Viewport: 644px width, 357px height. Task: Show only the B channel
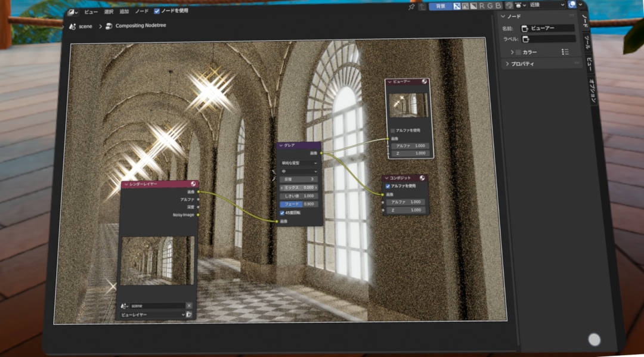(x=498, y=6)
